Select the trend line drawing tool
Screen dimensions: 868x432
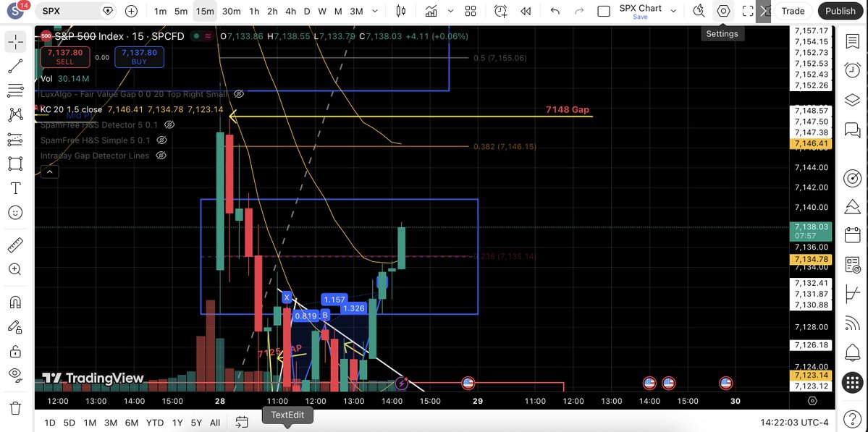[x=15, y=67]
